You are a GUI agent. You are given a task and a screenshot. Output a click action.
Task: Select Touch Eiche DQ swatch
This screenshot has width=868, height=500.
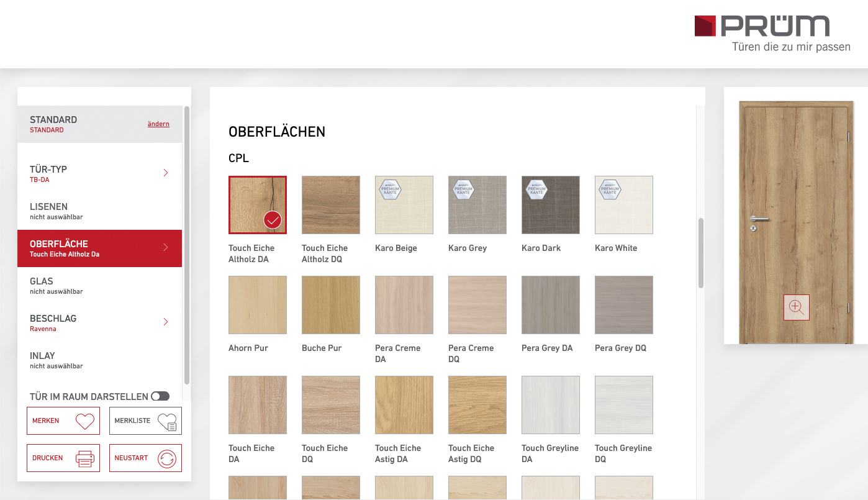331,405
